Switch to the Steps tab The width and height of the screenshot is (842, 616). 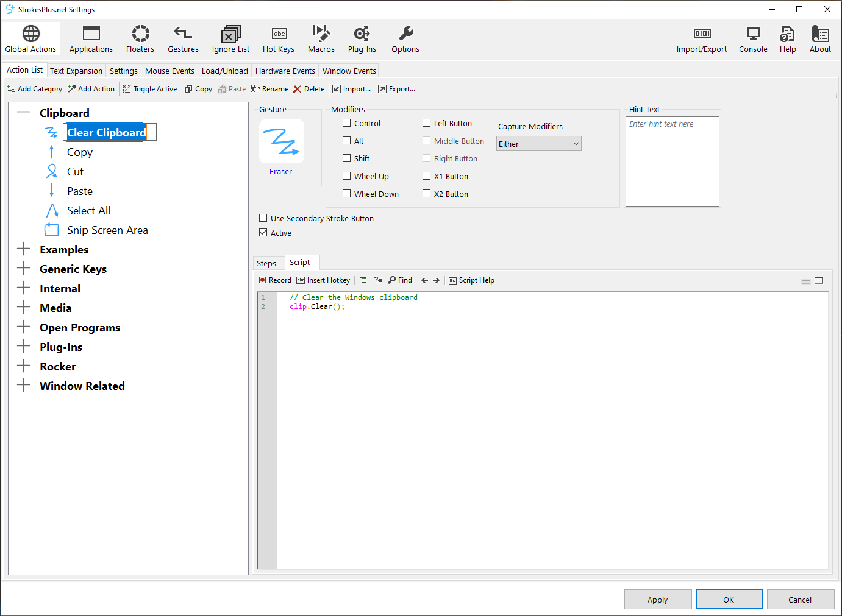[266, 263]
